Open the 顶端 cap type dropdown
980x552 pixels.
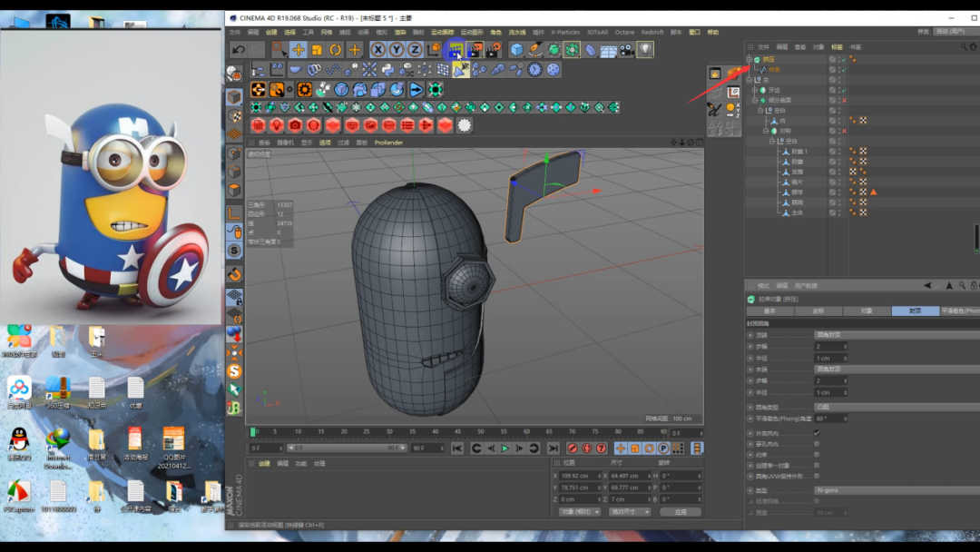897,335
